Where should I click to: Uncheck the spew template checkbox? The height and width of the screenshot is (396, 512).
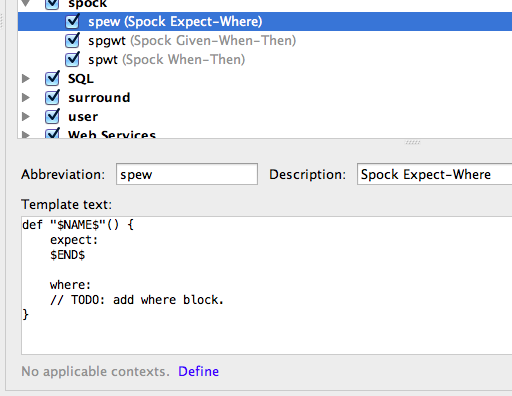[72, 22]
